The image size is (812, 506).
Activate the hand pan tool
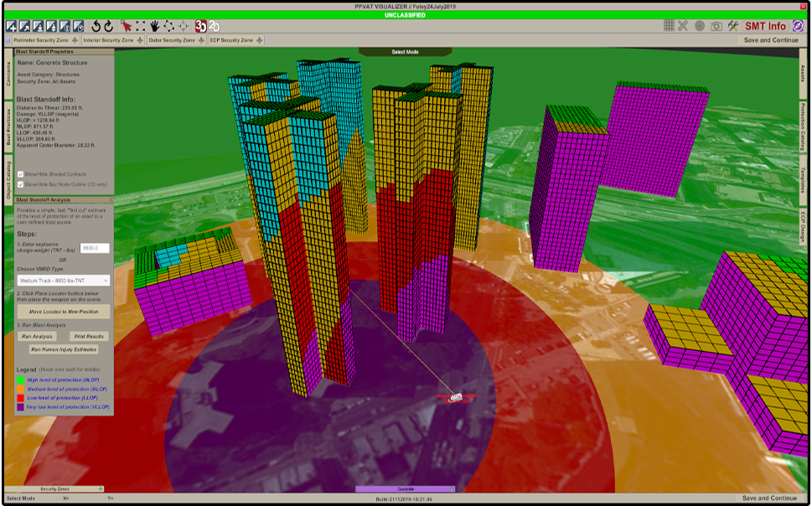[x=155, y=26]
